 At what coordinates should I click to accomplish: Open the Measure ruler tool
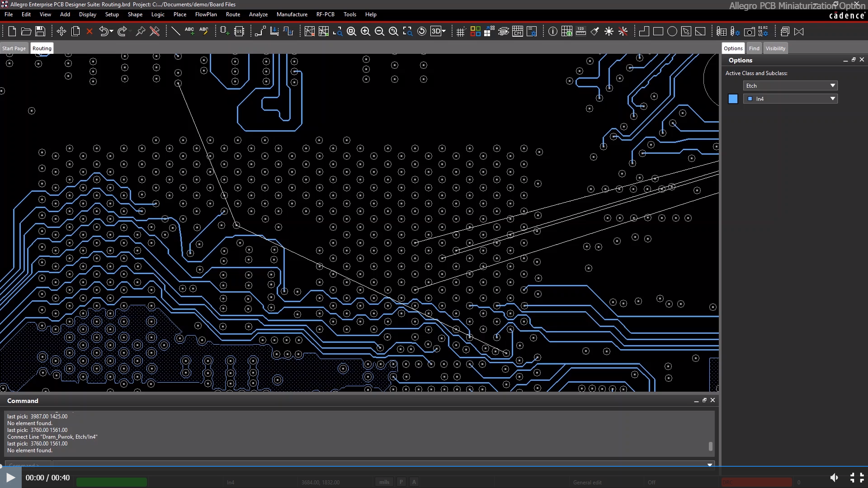(581, 31)
